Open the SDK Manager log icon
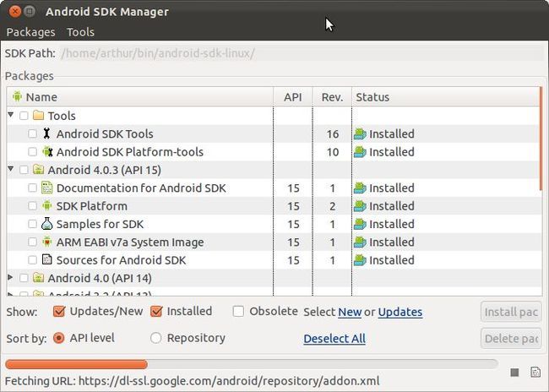Screen dimensions: 549x392 pos(535,372)
